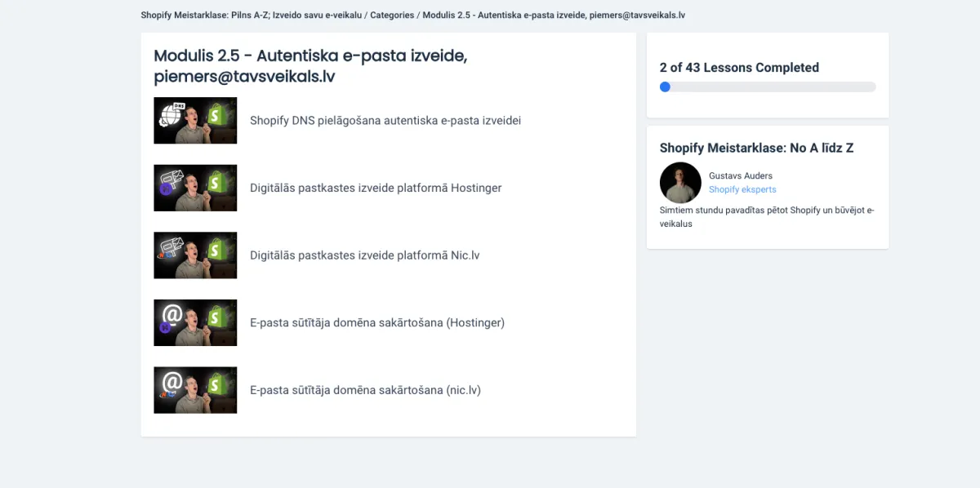The image size is (980, 488).
Task: Click the Gustavs Auders instructor name
Action: coord(741,175)
